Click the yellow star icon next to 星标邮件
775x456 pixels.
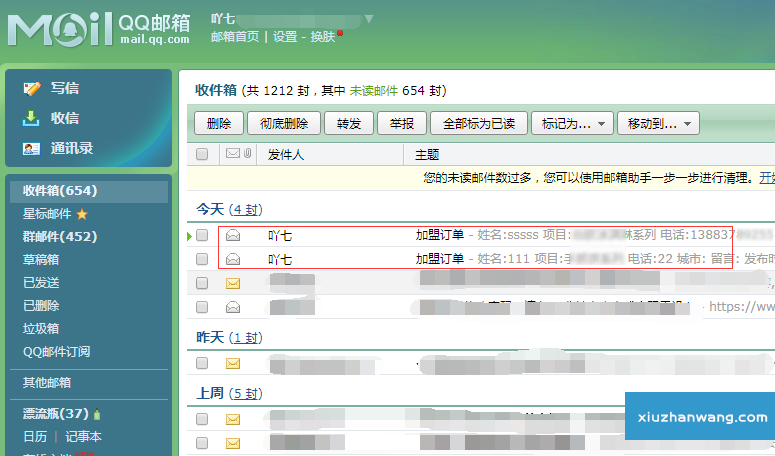82,214
